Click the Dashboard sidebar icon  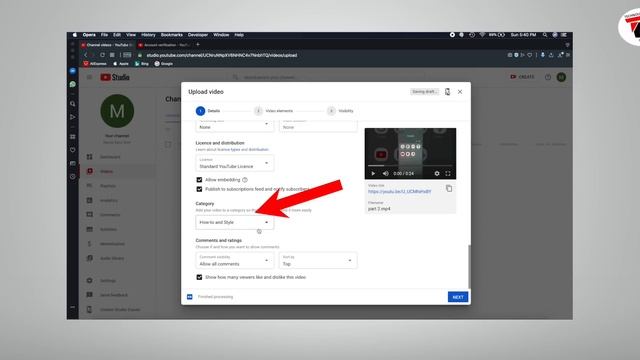click(90, 157)
